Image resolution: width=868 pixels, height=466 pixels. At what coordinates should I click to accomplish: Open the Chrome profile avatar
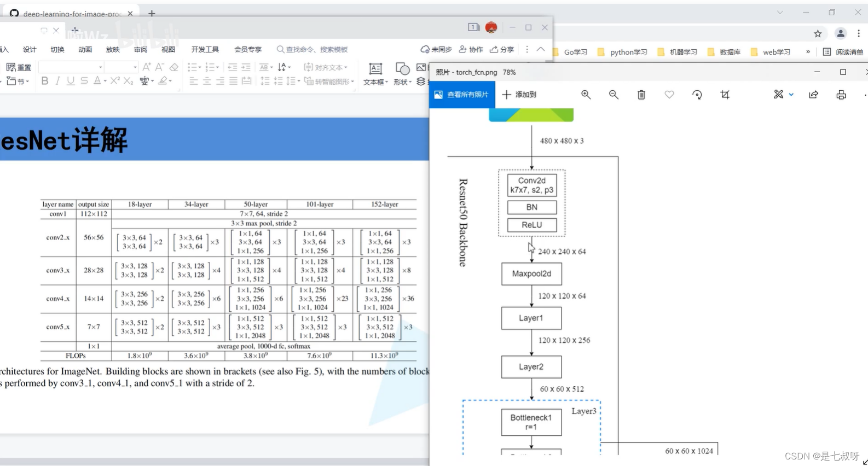coord(841,33)
